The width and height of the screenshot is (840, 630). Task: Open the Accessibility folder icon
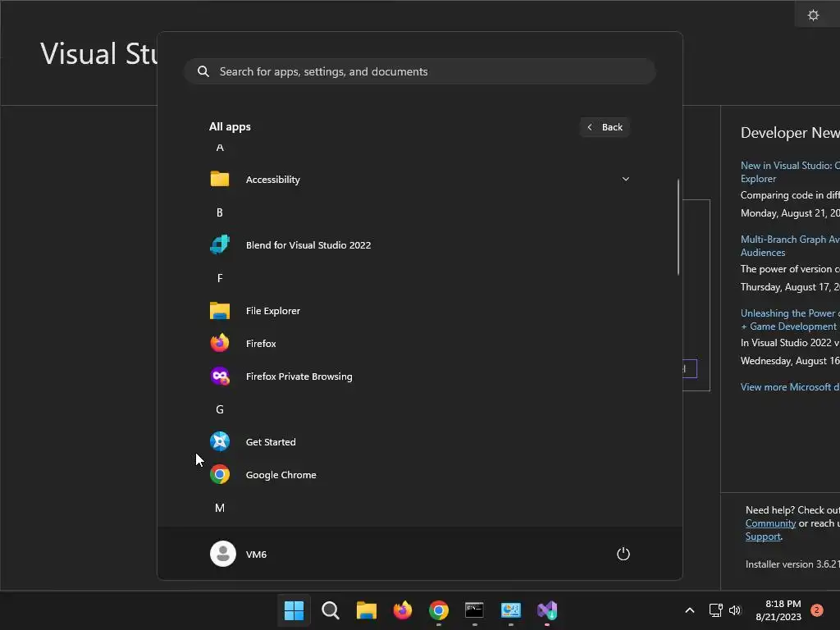[220, 179]
